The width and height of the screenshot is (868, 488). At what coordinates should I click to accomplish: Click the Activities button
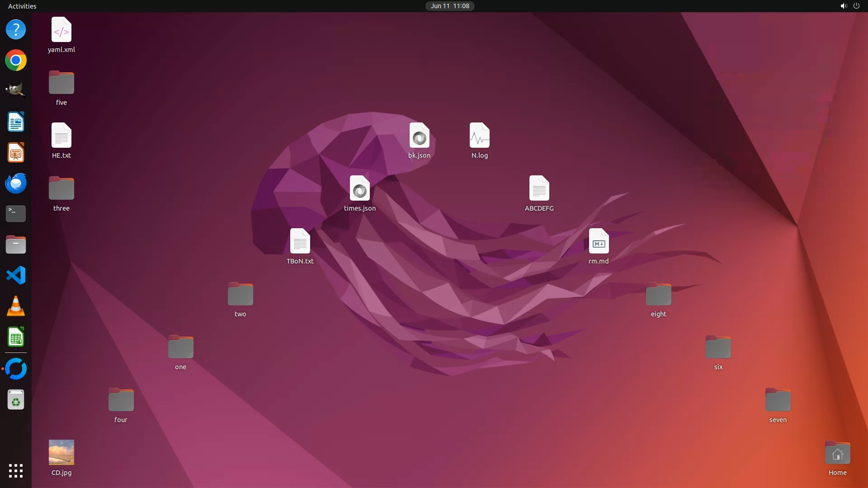click(x=22, y=6)
